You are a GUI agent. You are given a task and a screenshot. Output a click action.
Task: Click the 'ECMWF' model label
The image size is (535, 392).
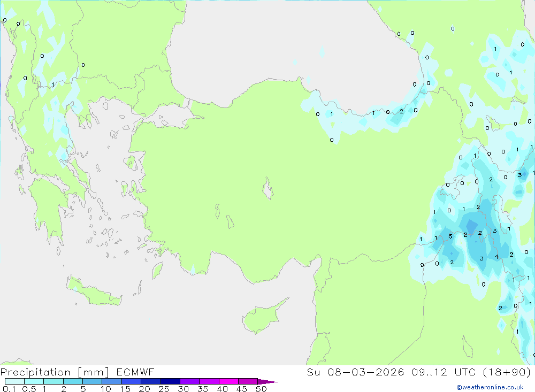[x=135, y=372]
